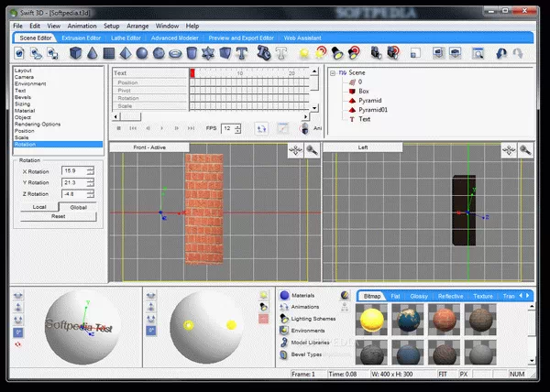Reset the rotation values
This screenshot has height=392, width=550.
tap(59, 216)
